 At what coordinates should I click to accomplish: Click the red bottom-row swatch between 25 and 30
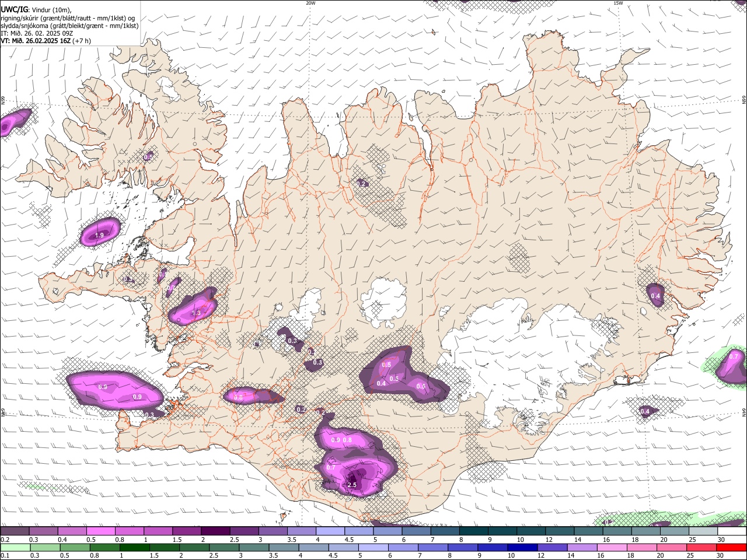tap(702, 547)
